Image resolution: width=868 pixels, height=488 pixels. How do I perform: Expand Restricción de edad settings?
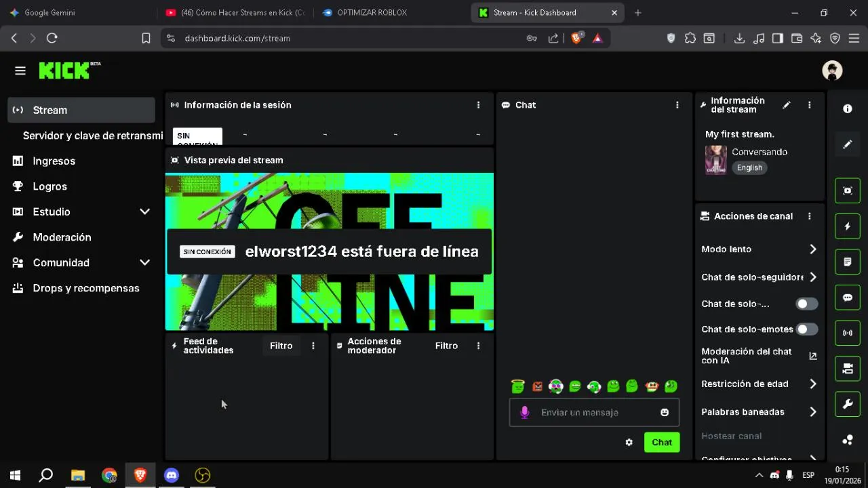click(x=812, y=384)
